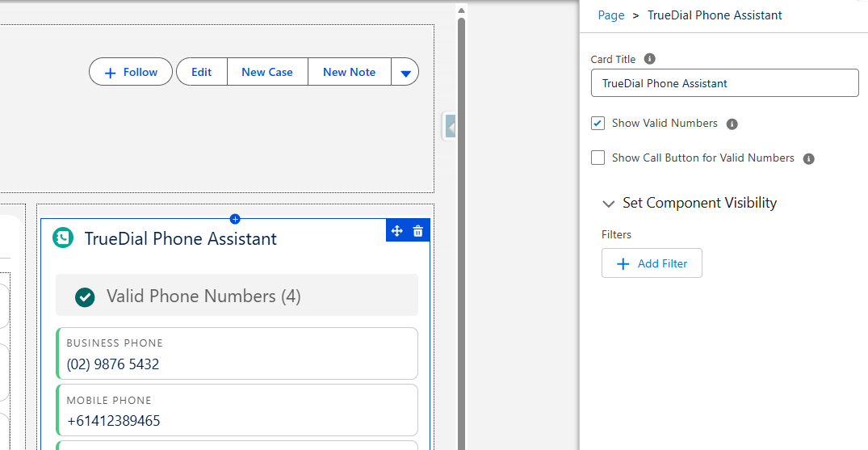
Task: Click TrueDial Phone Assistant card title
Action: click(181, 239)
